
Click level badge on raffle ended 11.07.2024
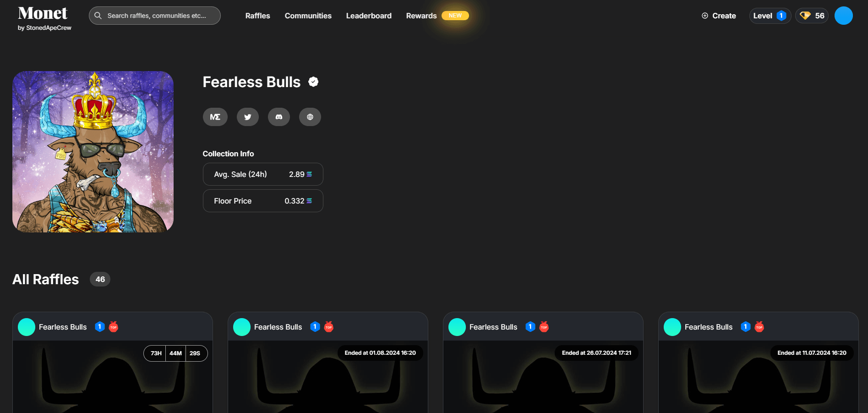click(x=746, y=327)
